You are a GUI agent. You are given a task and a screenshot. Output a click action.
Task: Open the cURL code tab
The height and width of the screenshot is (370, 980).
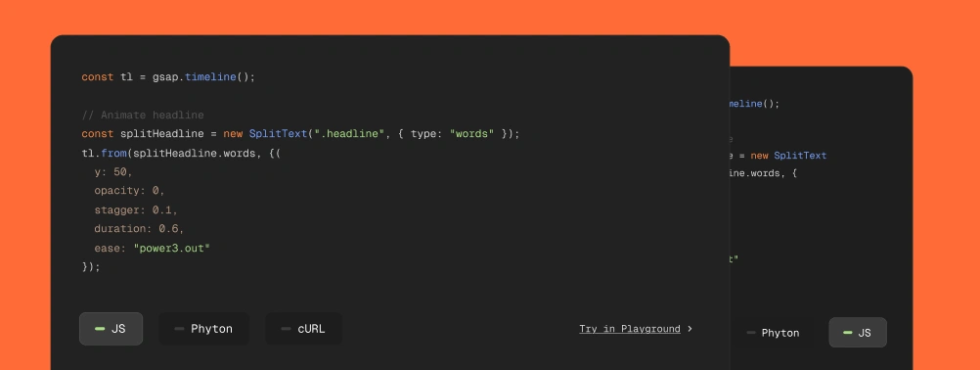coord(304,329)
